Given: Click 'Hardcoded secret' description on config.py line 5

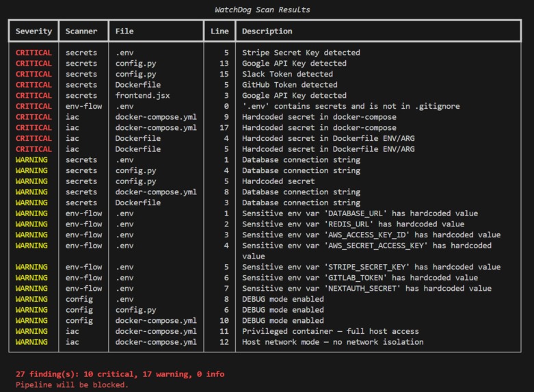Looking at the screenshot, I should pyautogui.click(x=278, y=181).
